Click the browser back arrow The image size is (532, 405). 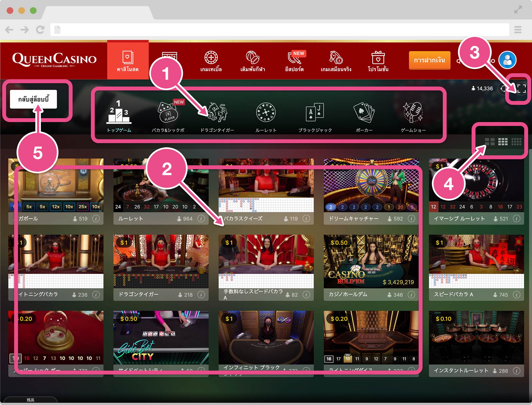click(9, 30)
